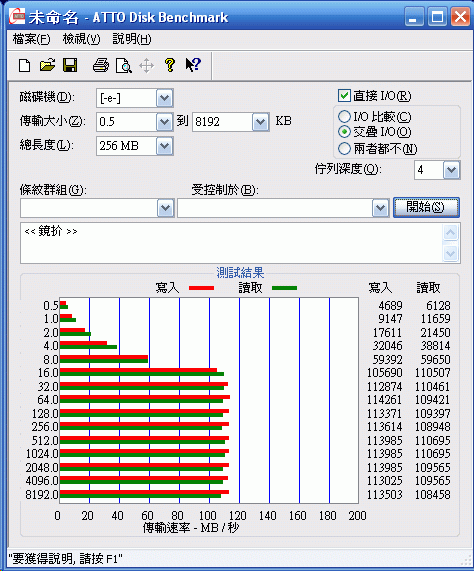Expand the 磁碟機 drive dropdown

point(165,98)
